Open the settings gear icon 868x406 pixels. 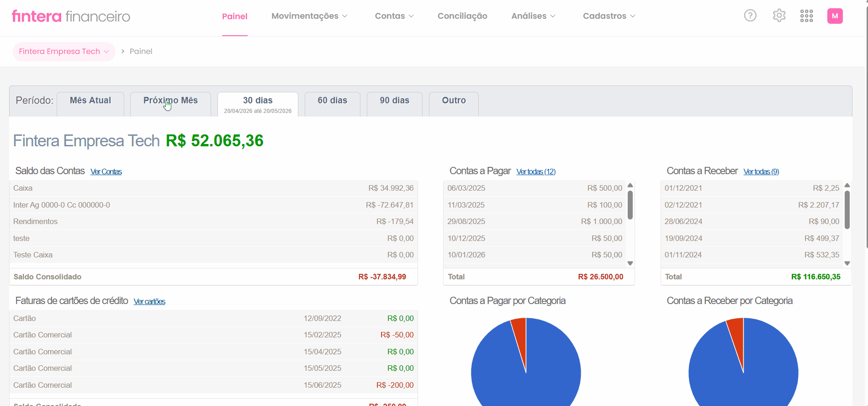779,16
